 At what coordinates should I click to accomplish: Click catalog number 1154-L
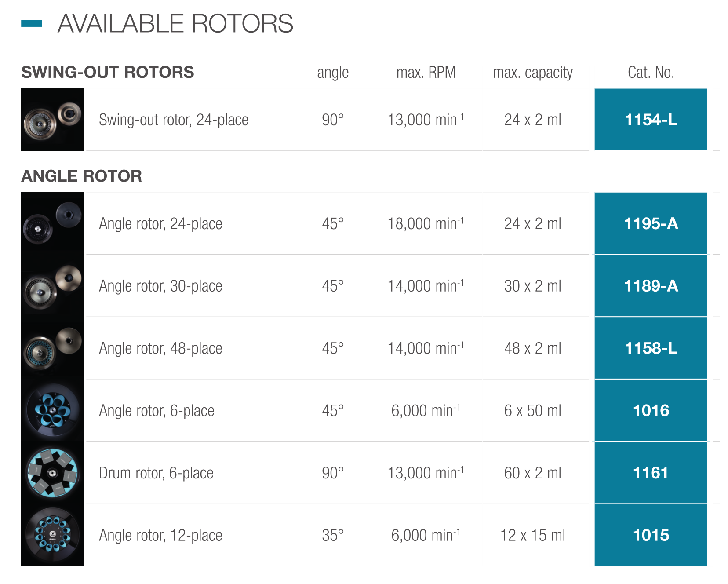point(651,120)
